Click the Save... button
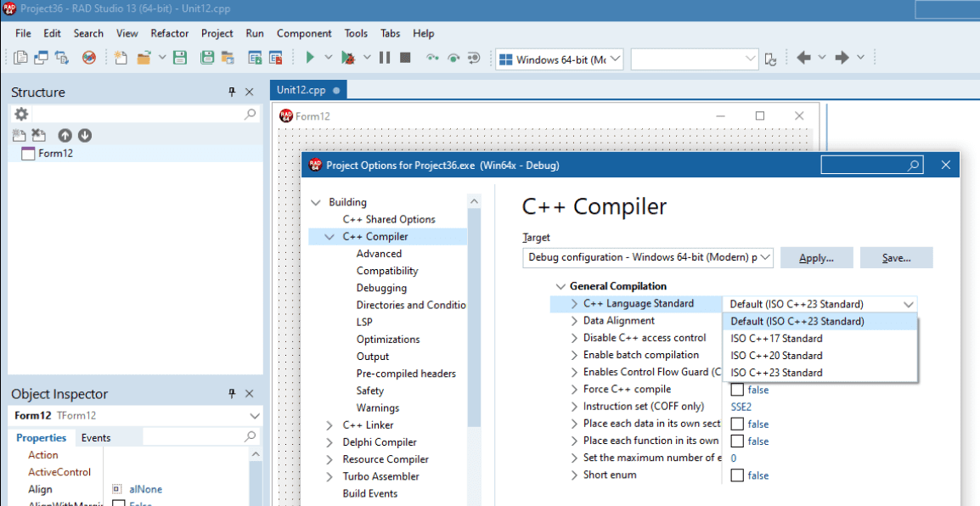Image resolution: width=980 pixels, height=506 pixels. pos(896,258)
